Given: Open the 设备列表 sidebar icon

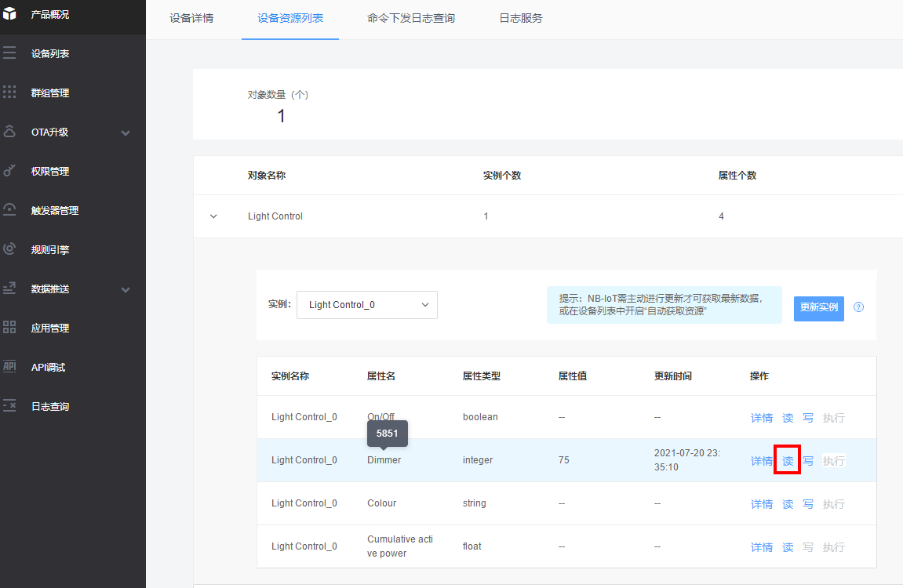Looking at the screenshot, I should pyautogui.click(x=47, y=53).
